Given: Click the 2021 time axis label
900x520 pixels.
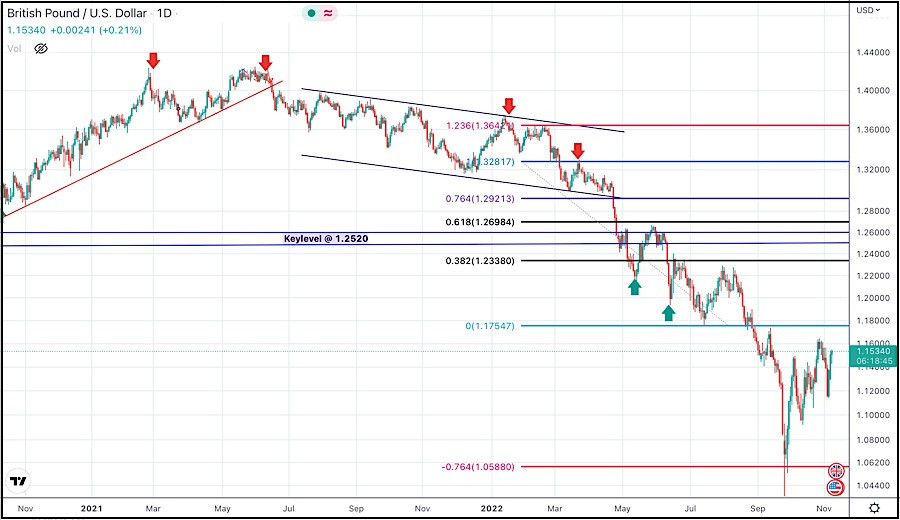Looking at the screenshot, I should [x=91, y=509].
